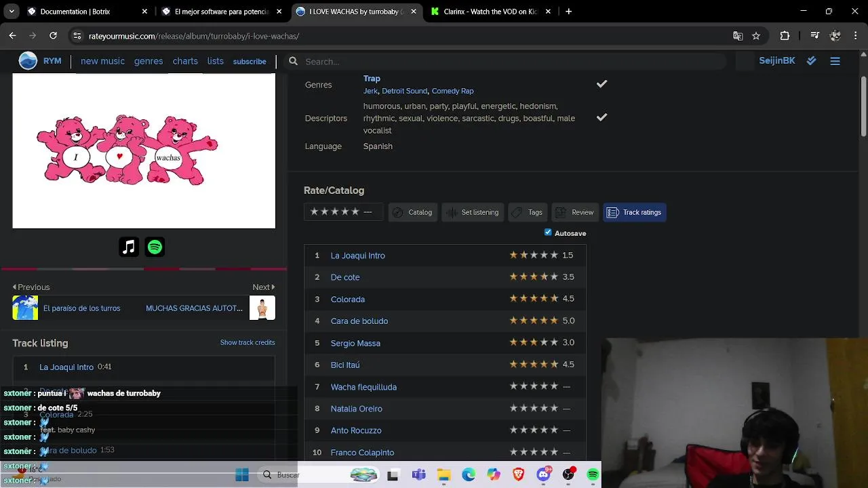The height and width of the screenshot is (488, 868).
Task: Open Discord from taskbar
Action: click(543, 475)
